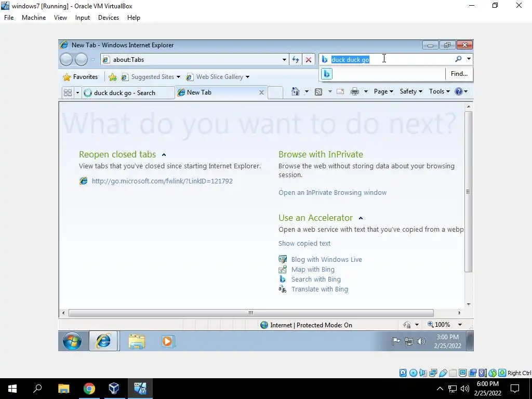
Task: Click the magnifier search icon in search box
Action: (458, 59)
